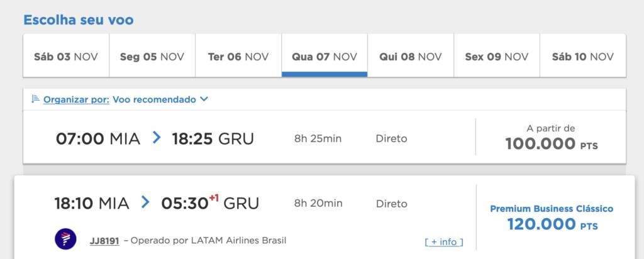Open the Voo recomendado sort dropdown
This screenshot has width=644, height=259.
(x=155, y=99)
